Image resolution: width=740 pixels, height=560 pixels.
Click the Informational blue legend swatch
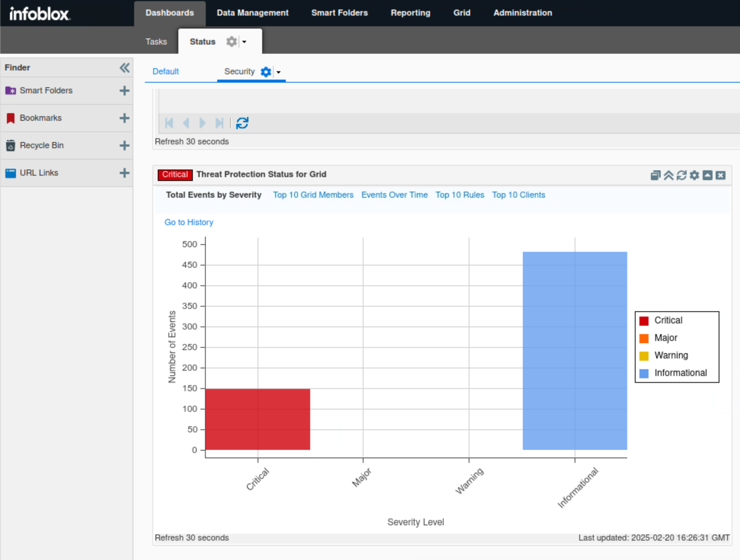coord(644,373)
